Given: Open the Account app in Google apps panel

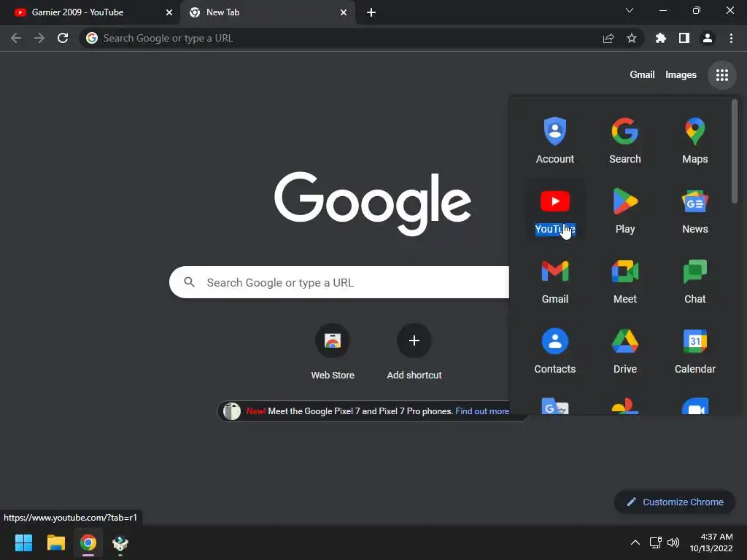Looking at the screenshot, I should tap(554, 140).
